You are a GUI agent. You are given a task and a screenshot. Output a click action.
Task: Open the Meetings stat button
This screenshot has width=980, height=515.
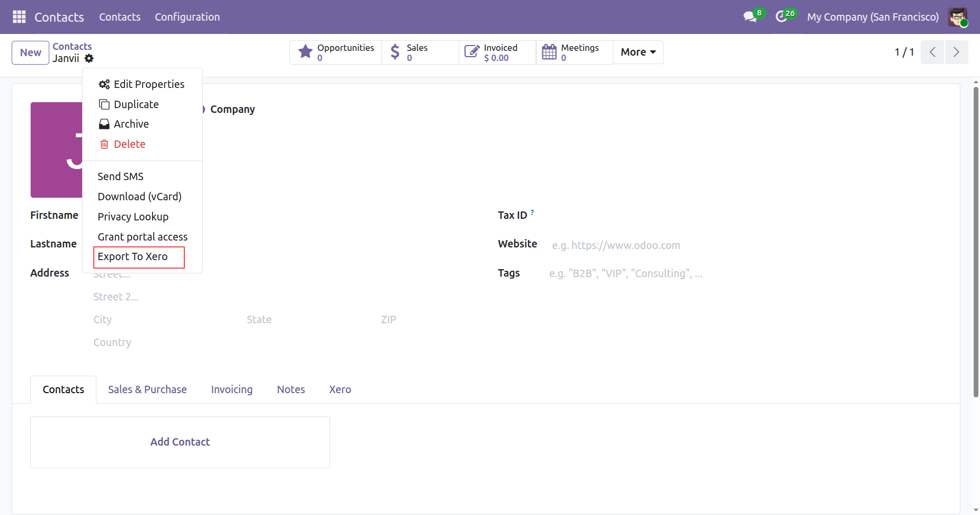tap(575, 52)
